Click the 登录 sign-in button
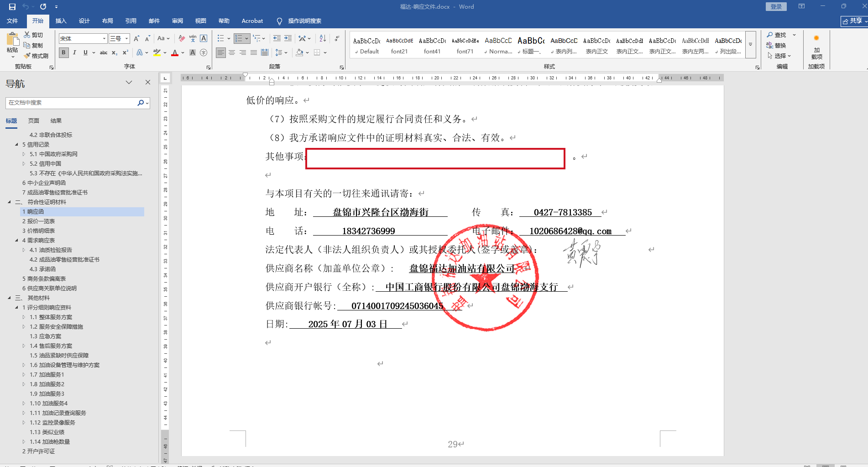This screenshot has width=868, height=467. (x=776, y=6)
